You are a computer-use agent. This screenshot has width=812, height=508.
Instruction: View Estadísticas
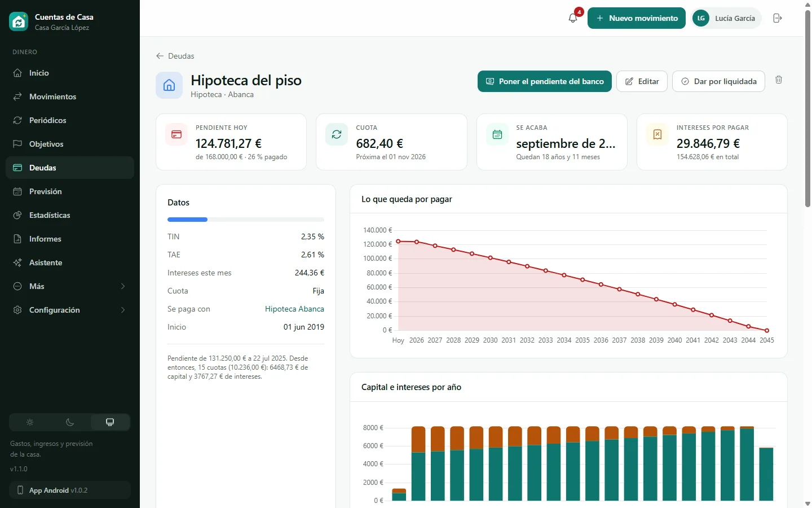click(x=70, y=215)
